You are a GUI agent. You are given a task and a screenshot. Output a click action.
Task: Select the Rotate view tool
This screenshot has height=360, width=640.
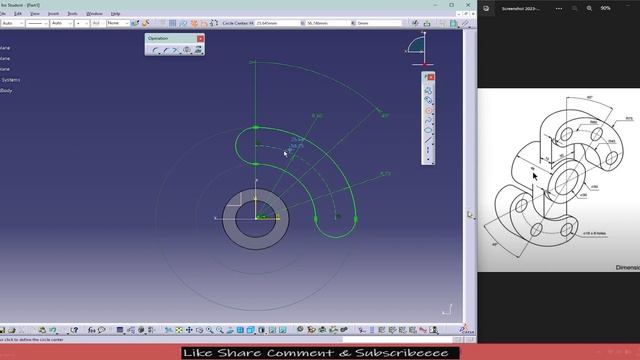(199, 330)
